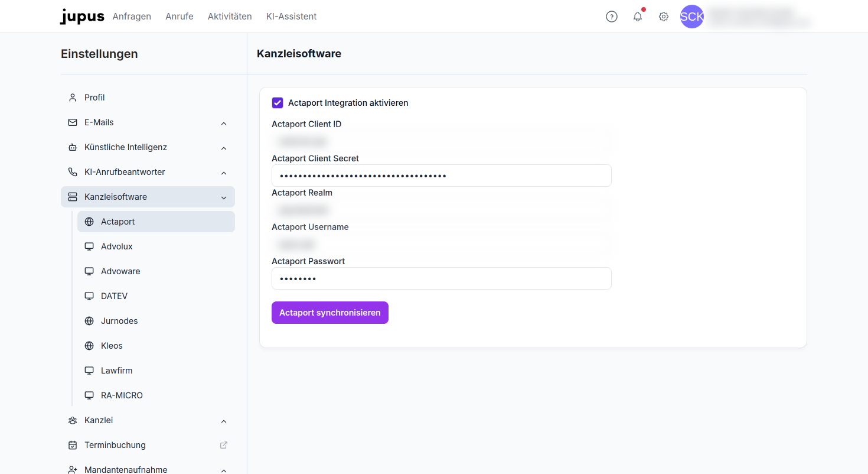
Task: Focus the Actaport Client Secret field
Action: pyautogui.click(x=442, y=176)
